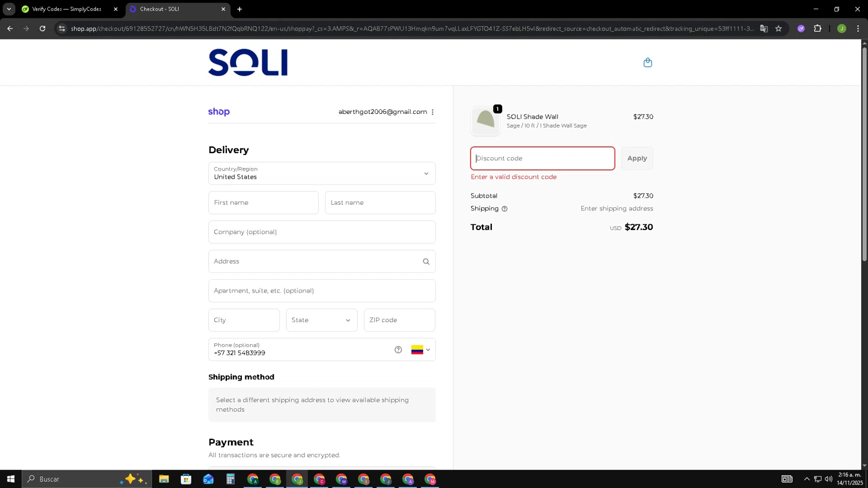Viewport: 868px width, 488px height.
Task: Open the shipping info help icon
Action: tap(504, 209)
